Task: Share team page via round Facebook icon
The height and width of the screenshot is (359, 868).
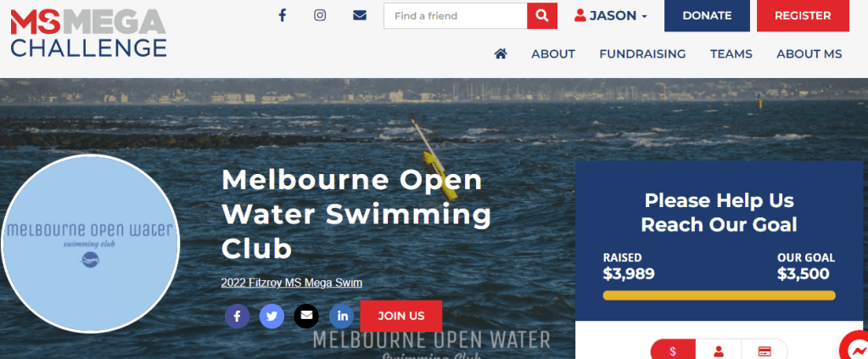Action: pyautogui.click(x=237, y=317)
